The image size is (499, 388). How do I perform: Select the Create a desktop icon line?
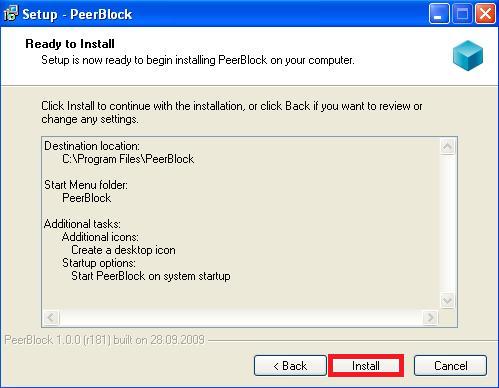click(x=123, y=250)
